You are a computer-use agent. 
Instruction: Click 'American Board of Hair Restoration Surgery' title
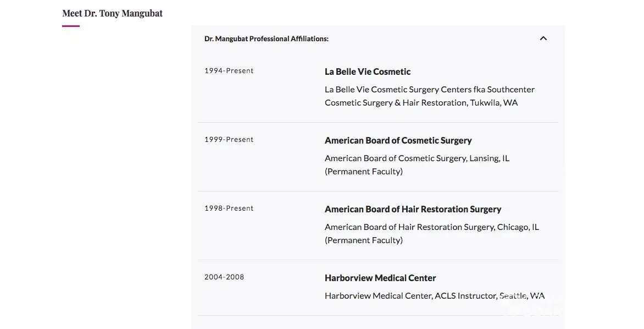pyautogui.click(x=413, y=209)
